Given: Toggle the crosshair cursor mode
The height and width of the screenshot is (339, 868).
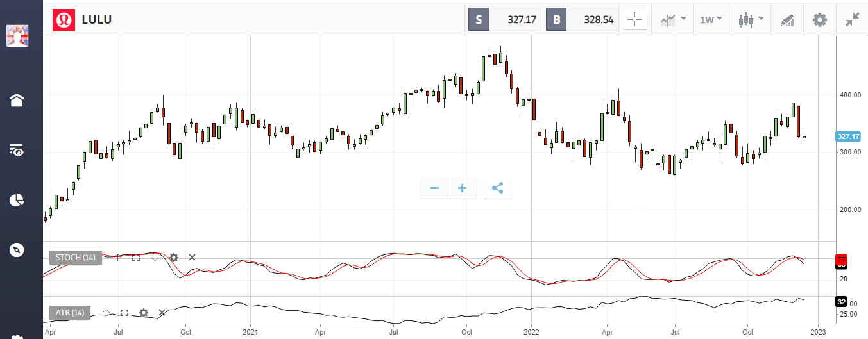Looking at the screenshot, I should (x=634, y=20).
